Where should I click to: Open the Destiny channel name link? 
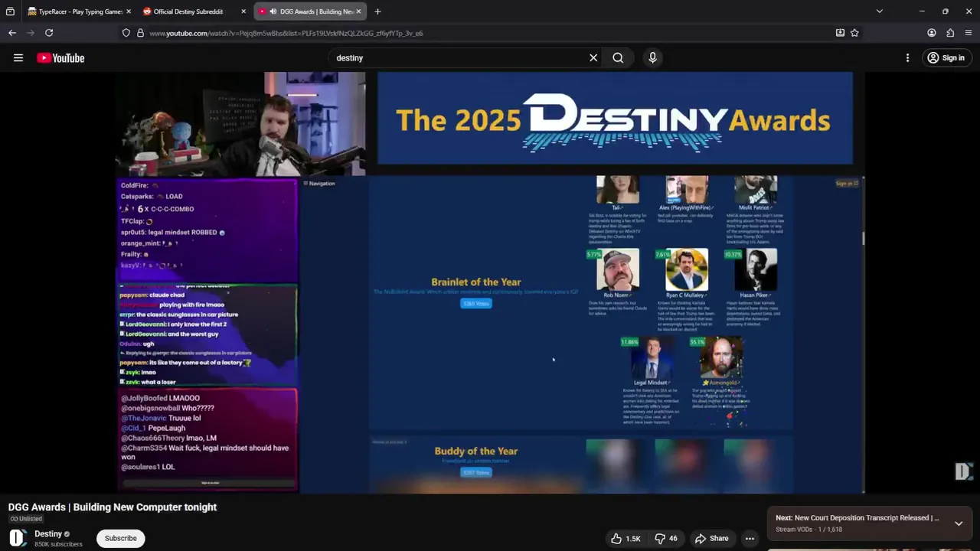(x=48, y=533)
